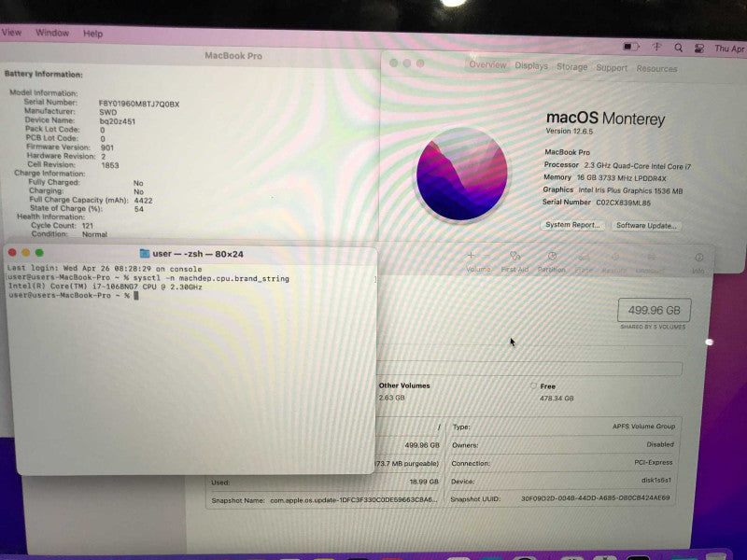747x560 pixels.
Task: Open the Help menu in menu bar
Action: click(92, 34)
